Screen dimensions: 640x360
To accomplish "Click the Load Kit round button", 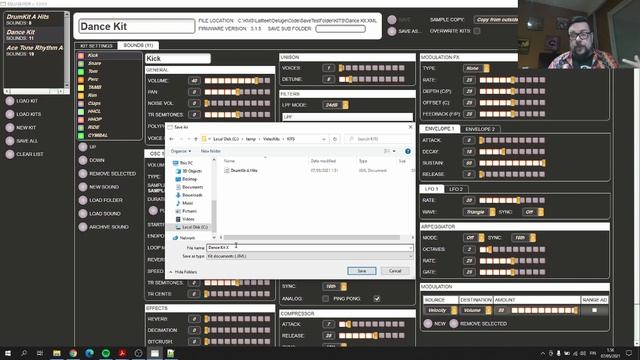I will click(x=10, y=101).
